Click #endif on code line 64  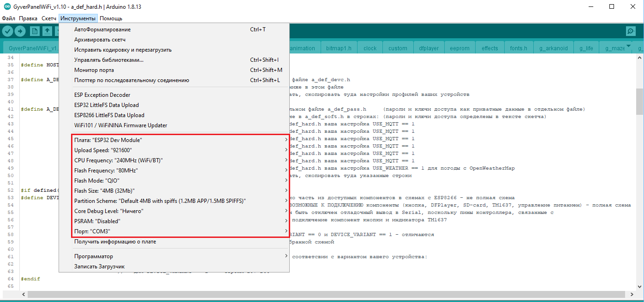tap(30, 279)
